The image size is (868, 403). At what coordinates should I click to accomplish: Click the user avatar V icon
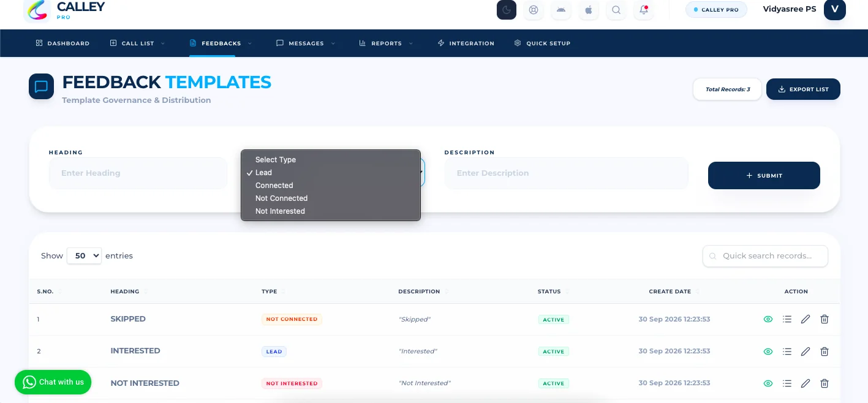point(835,9)
